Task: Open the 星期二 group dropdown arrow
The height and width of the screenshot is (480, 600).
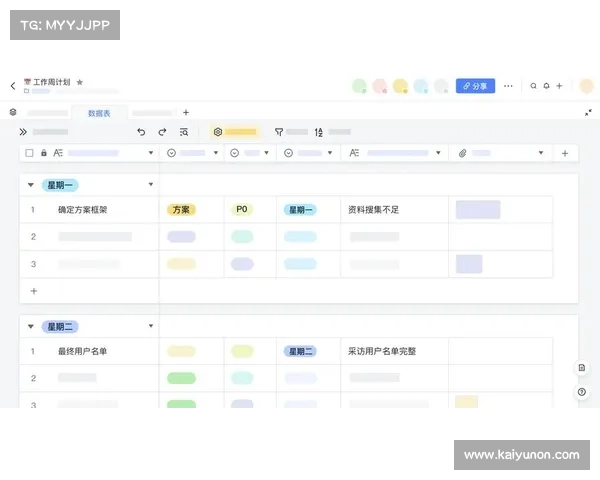Action: click(151, 326)
